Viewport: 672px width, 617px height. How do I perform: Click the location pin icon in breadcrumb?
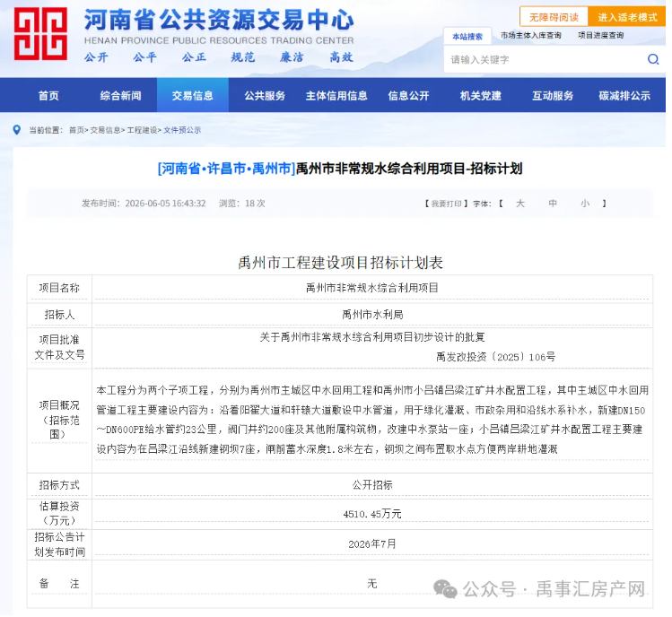[17, 130]
